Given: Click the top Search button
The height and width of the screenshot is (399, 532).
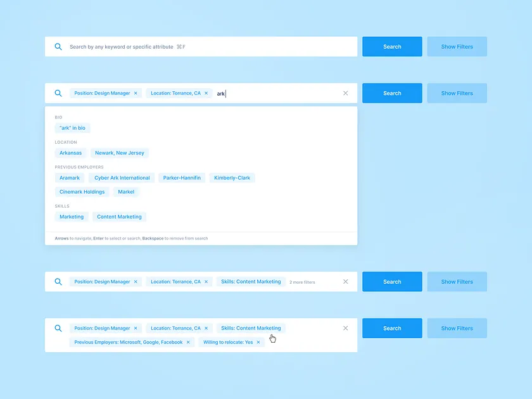Looking at the screenshot, I should pos(391,46).
